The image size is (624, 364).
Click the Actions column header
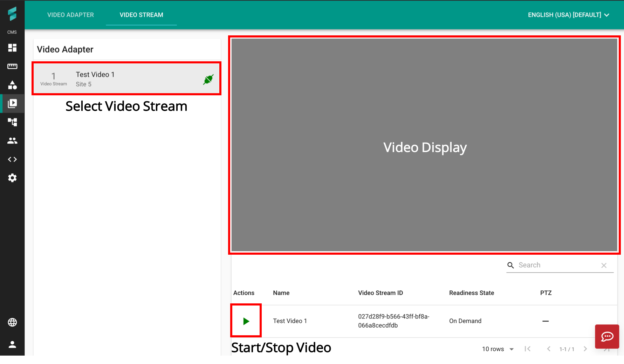pos(244,293)
